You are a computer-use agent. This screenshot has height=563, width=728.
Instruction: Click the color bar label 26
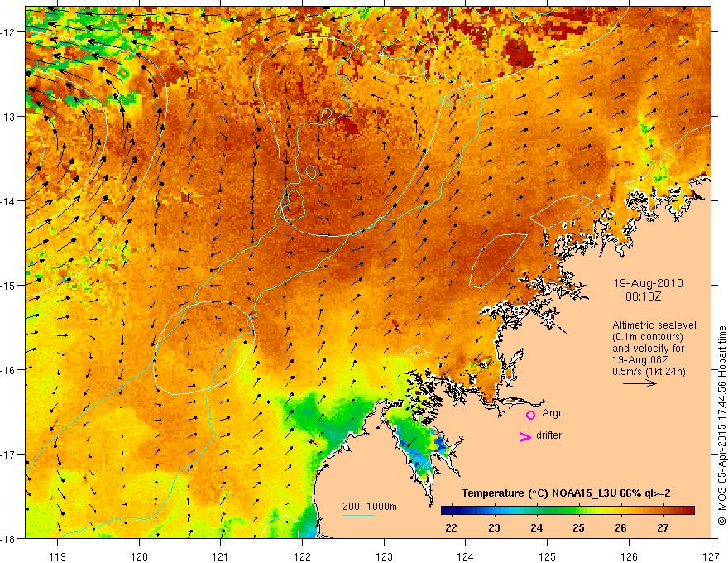[x=620, y=527]
